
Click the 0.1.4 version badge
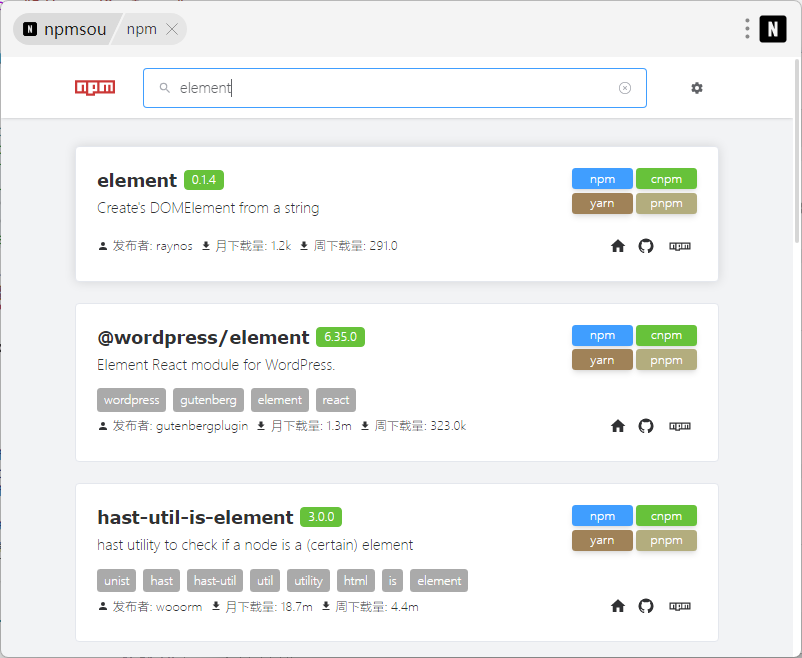click(x=204, y=180)
